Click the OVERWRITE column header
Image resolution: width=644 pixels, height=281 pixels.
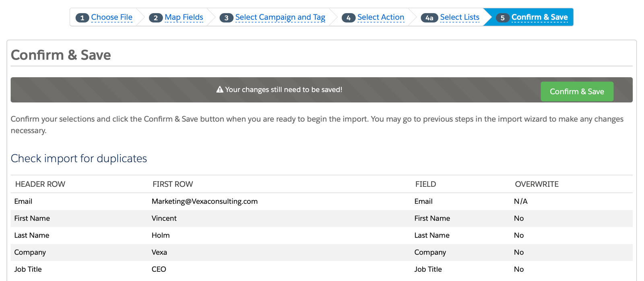tap(537, 184)
